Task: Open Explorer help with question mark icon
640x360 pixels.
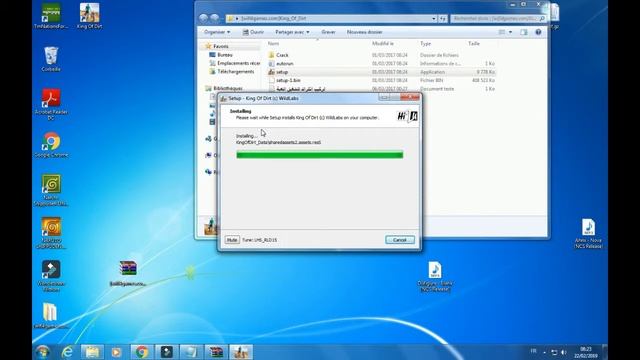Action: pos(538,32)
